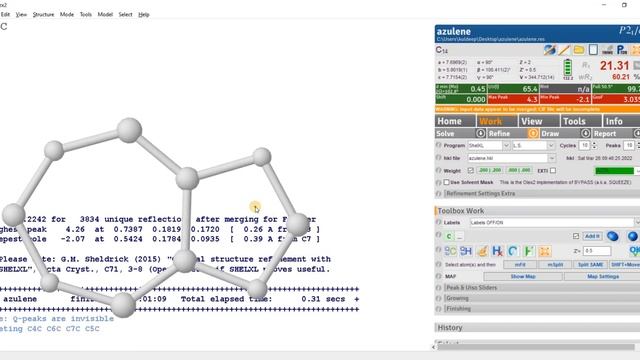Click the Split SAME button
The width and height of the screenshot is (640, 360).
click(590, 264)
